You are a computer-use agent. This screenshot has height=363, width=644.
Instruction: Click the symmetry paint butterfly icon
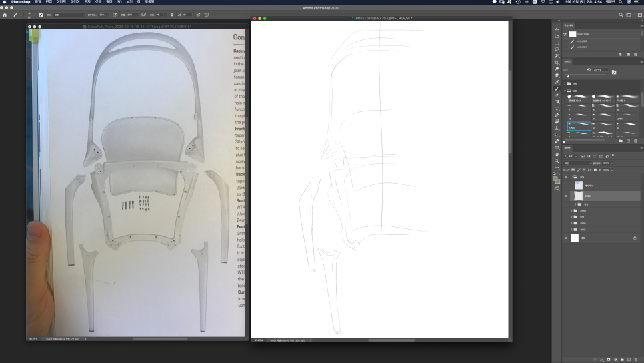[x=207, y=15]
